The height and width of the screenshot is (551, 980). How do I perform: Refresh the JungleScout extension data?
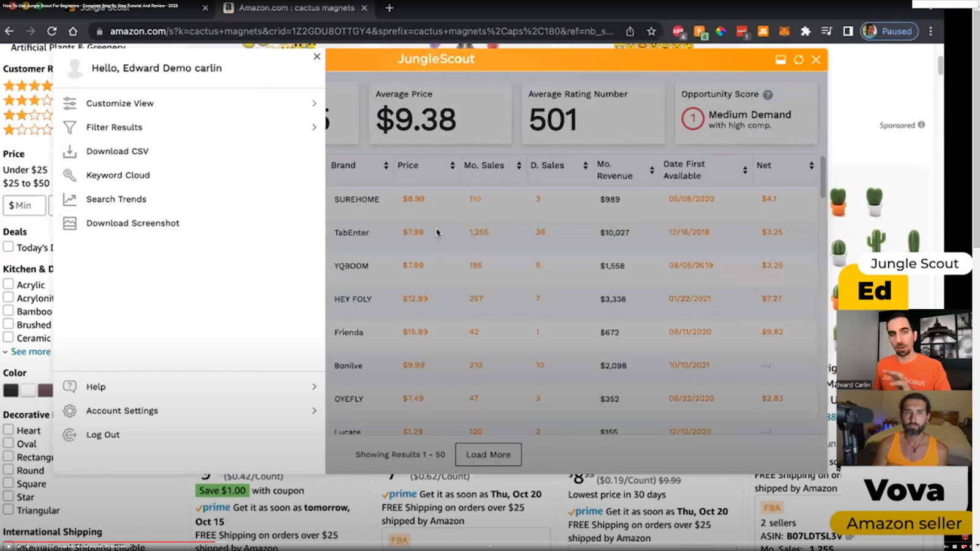pos(799,59)
